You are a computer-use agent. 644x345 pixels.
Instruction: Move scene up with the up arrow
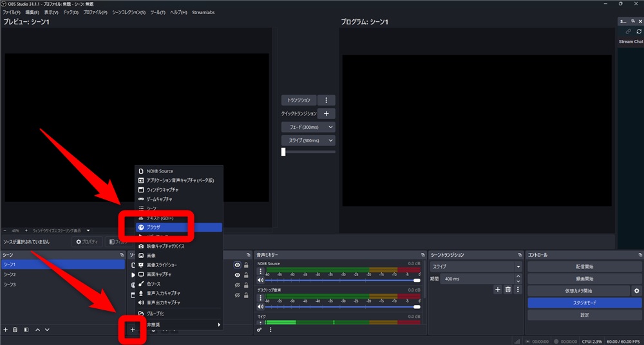(x=38, y=330)
